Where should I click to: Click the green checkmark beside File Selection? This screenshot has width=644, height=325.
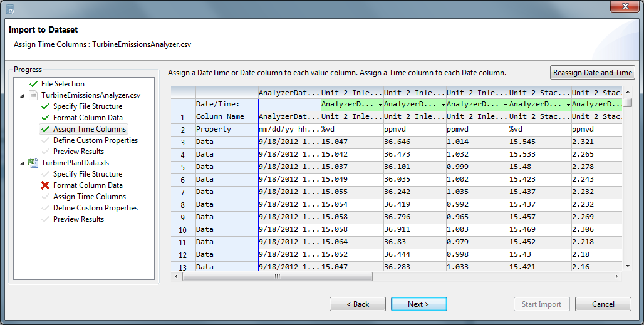click(x=33, y=84)
